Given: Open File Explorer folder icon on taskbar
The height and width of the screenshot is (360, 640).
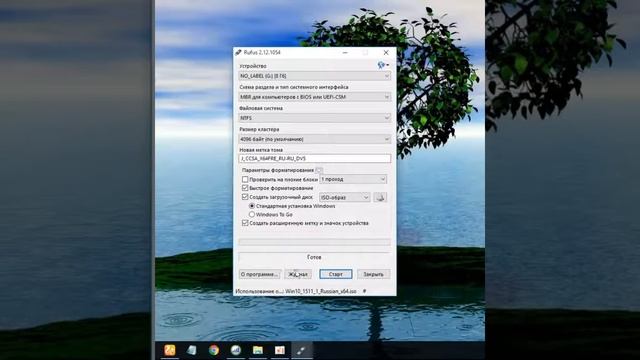Looking at the screenshot, I should 258,350.
